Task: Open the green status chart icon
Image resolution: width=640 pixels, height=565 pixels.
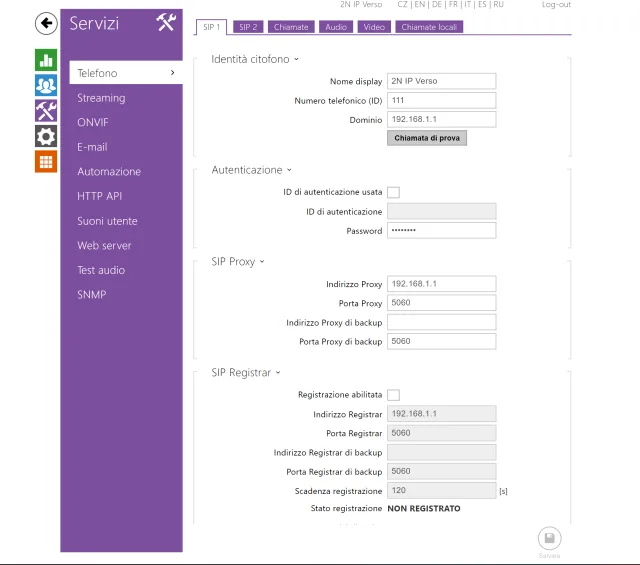Action: [46, 60]
